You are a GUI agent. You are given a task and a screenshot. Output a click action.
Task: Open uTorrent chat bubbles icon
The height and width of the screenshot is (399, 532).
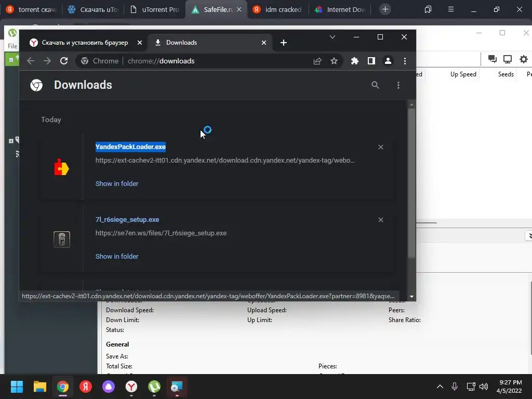coord(493,59)
